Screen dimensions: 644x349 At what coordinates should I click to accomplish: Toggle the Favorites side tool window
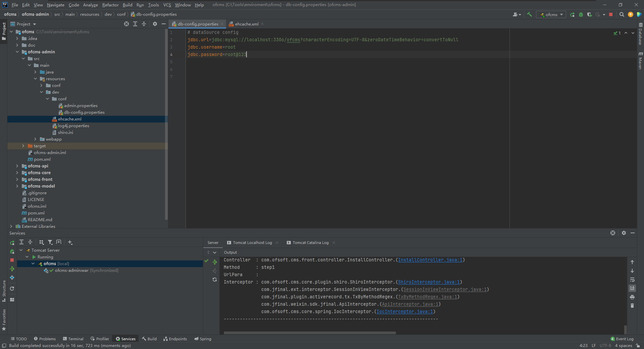[x=4, y=320]
